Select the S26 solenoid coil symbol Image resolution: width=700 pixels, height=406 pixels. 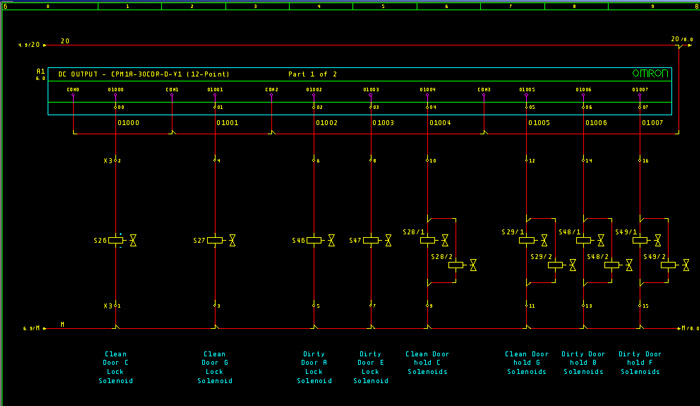(x=117, y=241)
